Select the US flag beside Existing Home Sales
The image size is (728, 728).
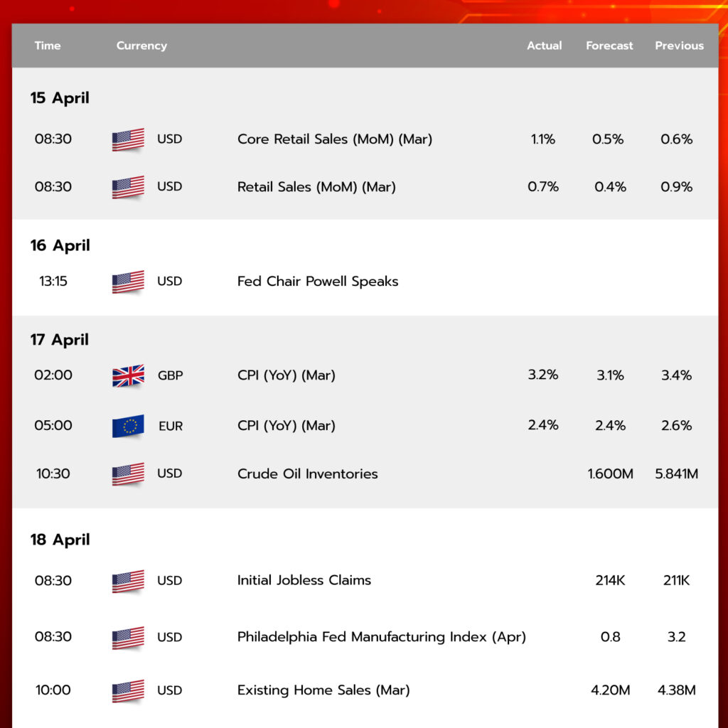(x=128, y=691)
